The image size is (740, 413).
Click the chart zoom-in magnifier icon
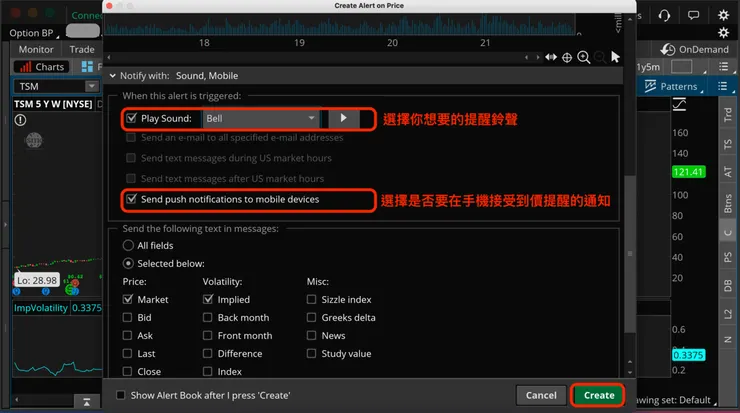(584, 57)
